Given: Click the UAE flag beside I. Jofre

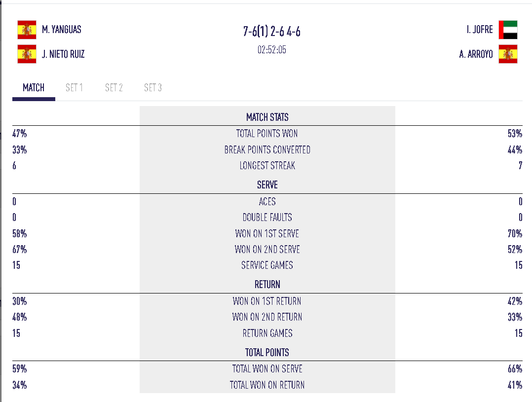Looking at the screenshot, I should click(508, 30).
